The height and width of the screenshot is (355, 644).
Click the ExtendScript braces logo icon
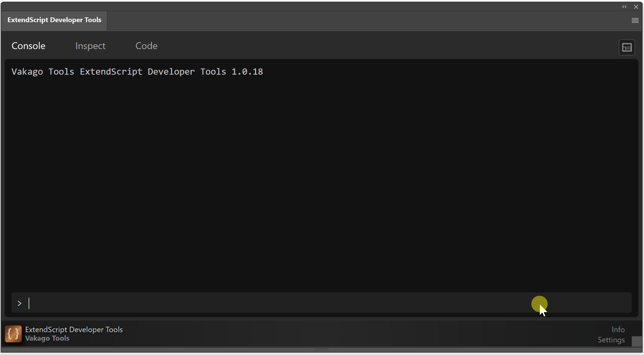pos(13,334)
